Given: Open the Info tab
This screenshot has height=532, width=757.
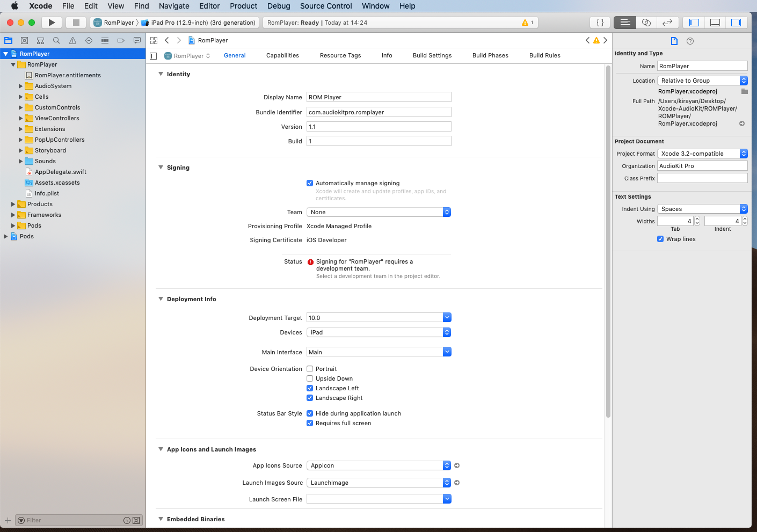Looking at the screenshot, I should [387, 55].
